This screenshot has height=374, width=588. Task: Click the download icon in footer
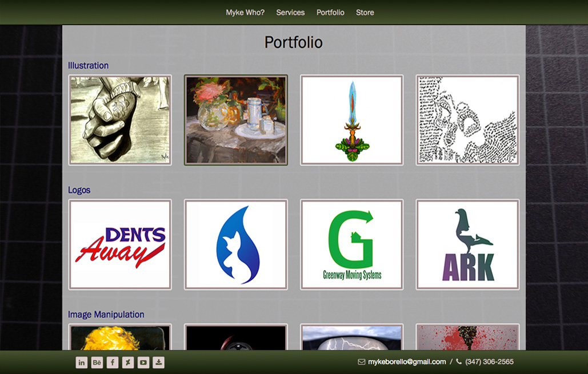click(x=159, y=363)
